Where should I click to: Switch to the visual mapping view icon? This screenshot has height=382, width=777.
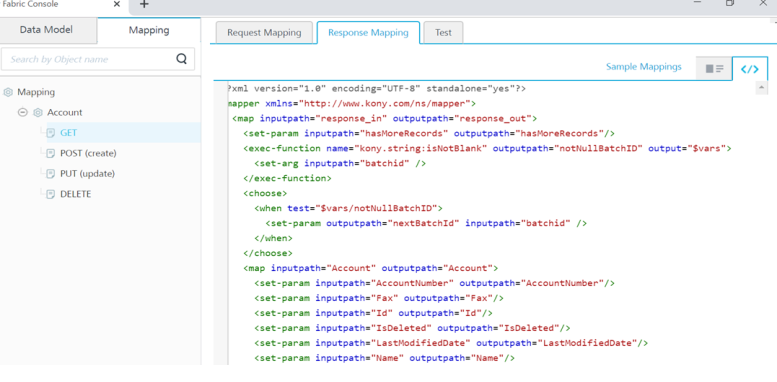[714, 69]
